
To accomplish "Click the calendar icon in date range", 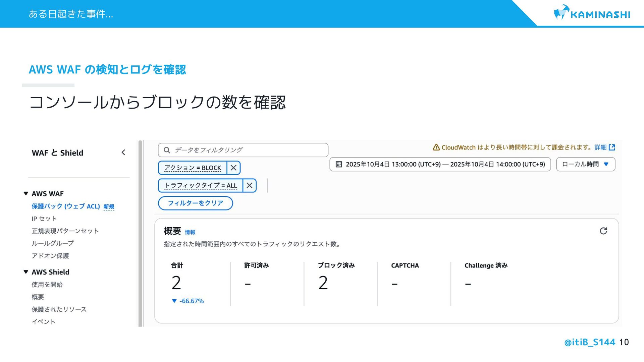I will point(339,164).
